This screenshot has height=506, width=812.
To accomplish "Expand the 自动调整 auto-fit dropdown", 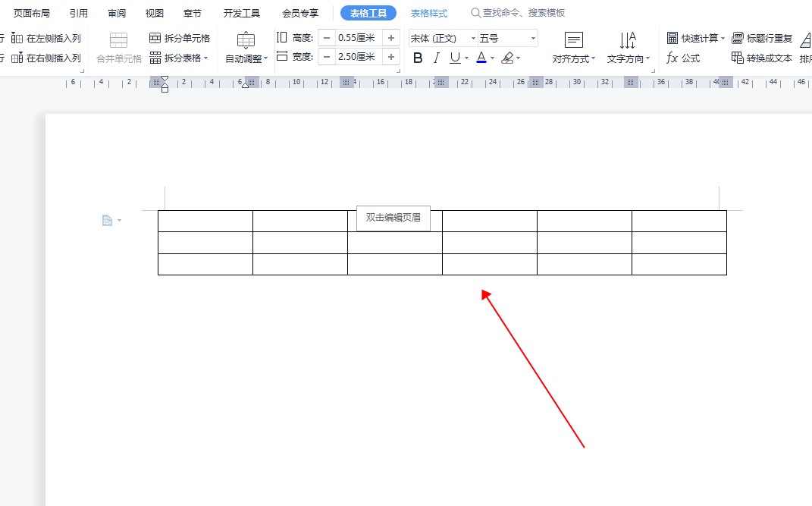I will pyautogui.click(x=246, y=58).
